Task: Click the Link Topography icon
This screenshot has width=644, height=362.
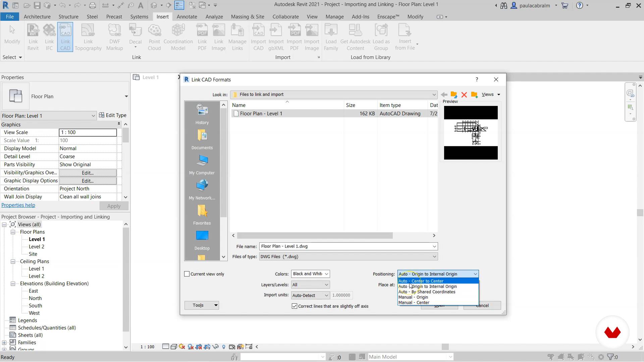Action: tap(88, 37)
